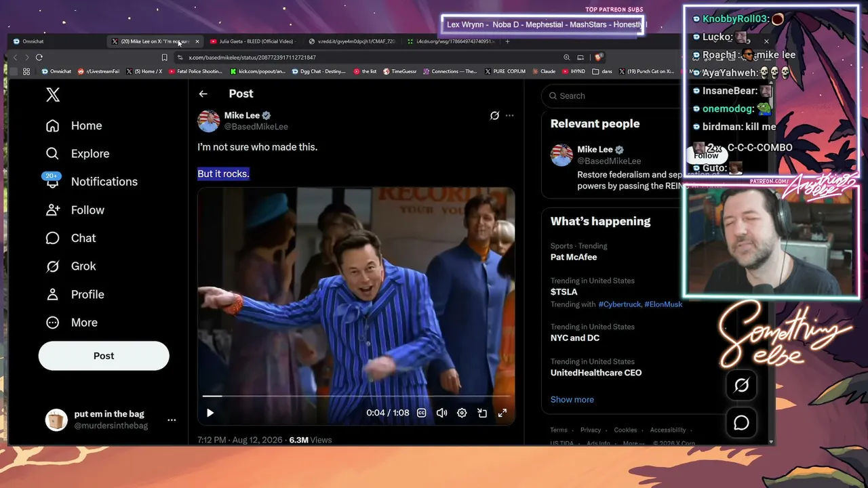Open the TimeGuessr bookmark
The height and width of the screenshot is (488, 868).
coord(400,71)
